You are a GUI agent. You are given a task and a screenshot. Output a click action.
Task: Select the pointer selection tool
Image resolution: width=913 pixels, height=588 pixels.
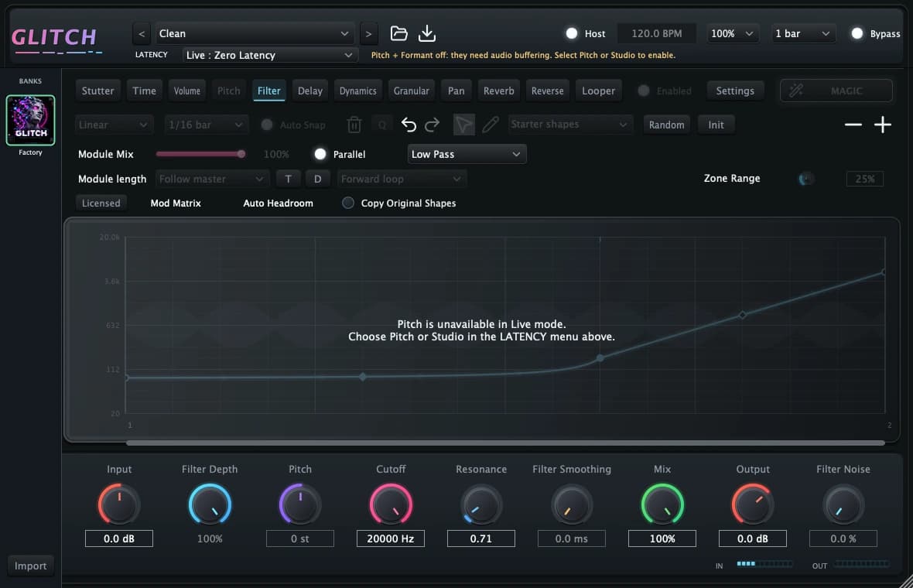point(464,125)
